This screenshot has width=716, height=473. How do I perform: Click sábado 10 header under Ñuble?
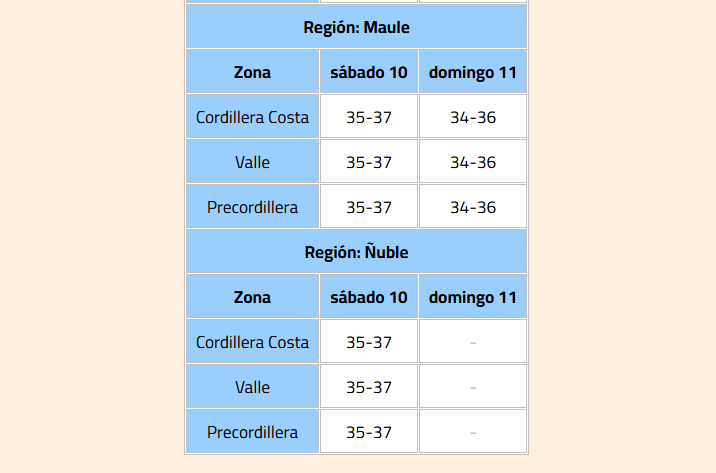point(369,297)
